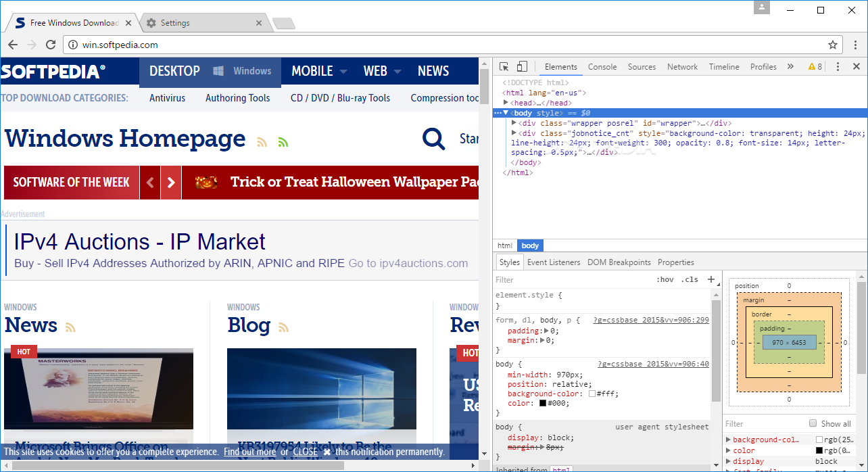868x472 pixels.
Task: Click the Chrome user profile icon
Action: pos(763,7)
